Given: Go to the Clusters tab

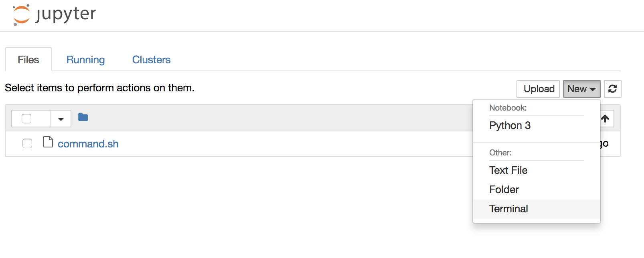Looking at the screenshot, I should tap(151, 60).
